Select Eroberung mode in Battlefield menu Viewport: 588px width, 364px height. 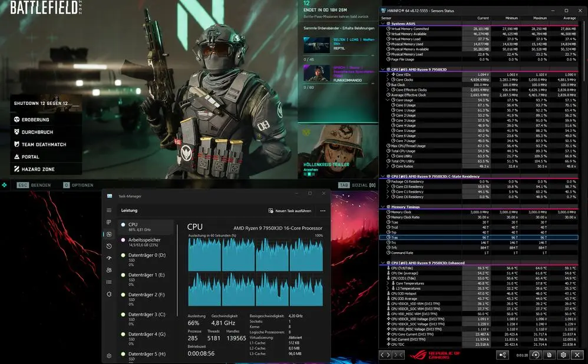tap(46, 120)
